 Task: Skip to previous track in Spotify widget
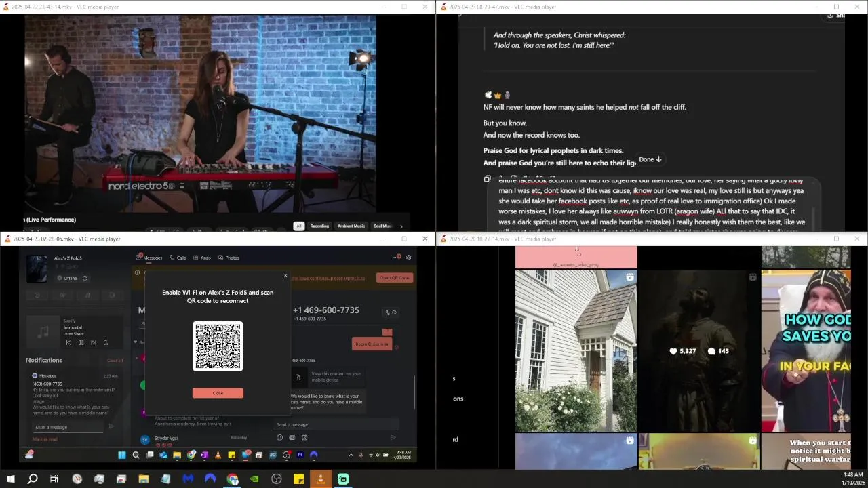68,343
